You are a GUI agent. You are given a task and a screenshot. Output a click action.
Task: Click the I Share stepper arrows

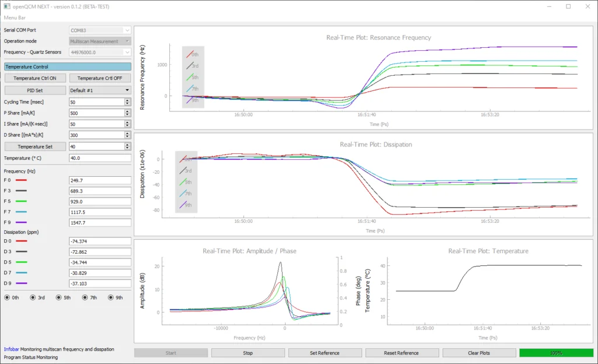[x=127, y=124]
